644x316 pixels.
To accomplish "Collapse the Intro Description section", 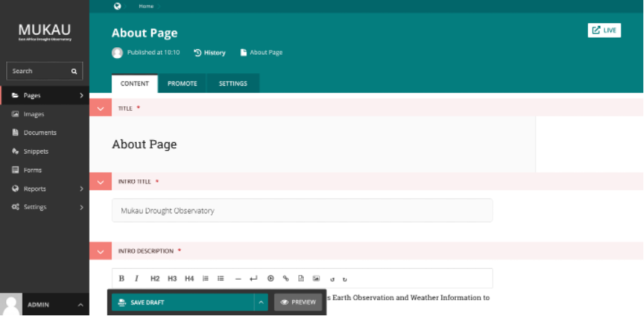I will click(101, 251).
